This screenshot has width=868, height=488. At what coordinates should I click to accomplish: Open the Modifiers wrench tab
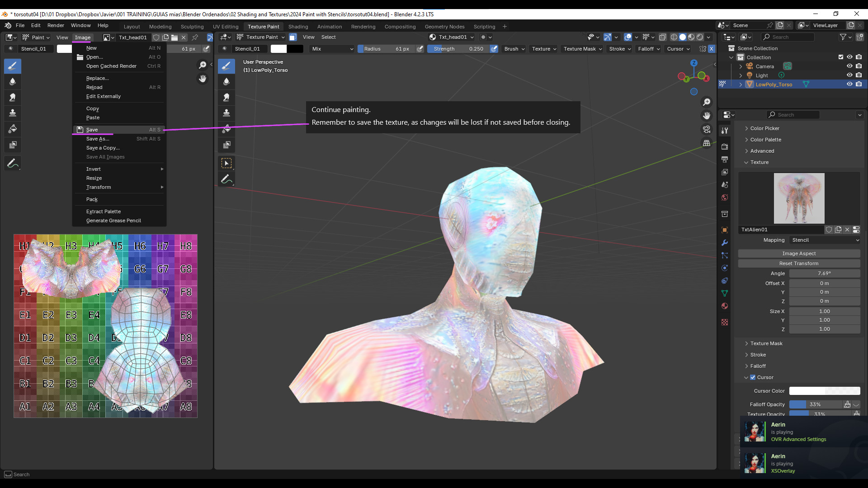pos(725,243)
